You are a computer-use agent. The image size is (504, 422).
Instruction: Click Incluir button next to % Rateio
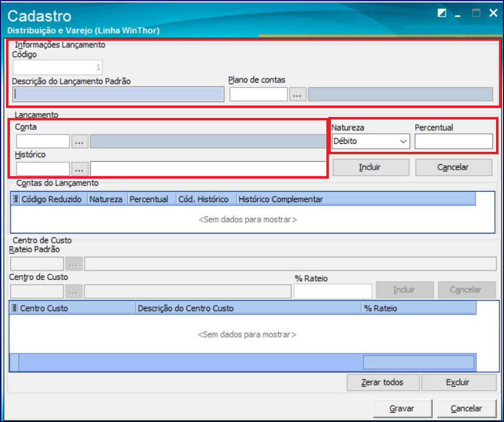[404, 290]
